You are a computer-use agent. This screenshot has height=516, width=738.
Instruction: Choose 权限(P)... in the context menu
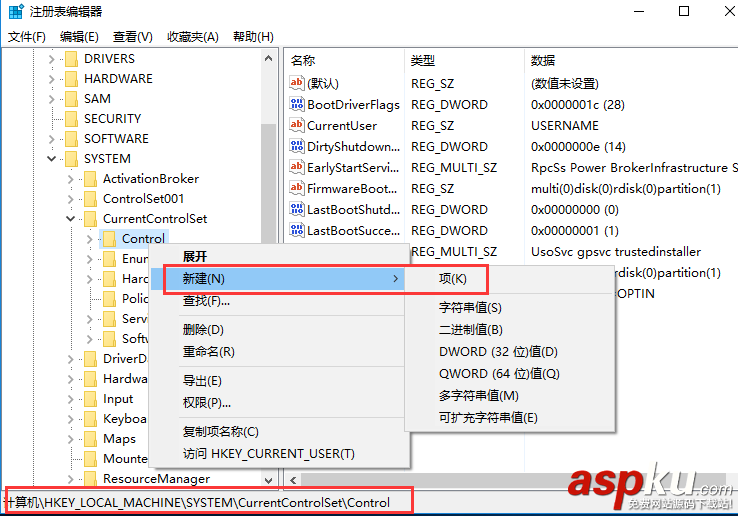pyautogui.click(x=280, y=403)
